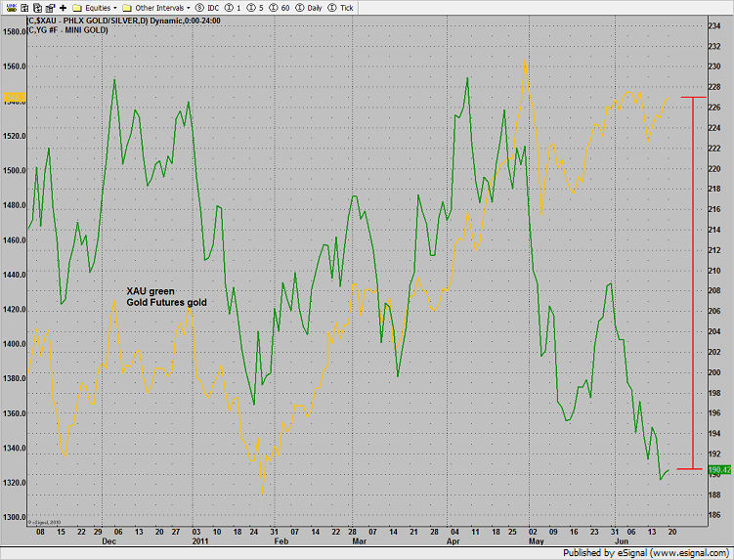Click the gold 1542.3 price marker
Screen dimensions: 734x560
[14, 98]
